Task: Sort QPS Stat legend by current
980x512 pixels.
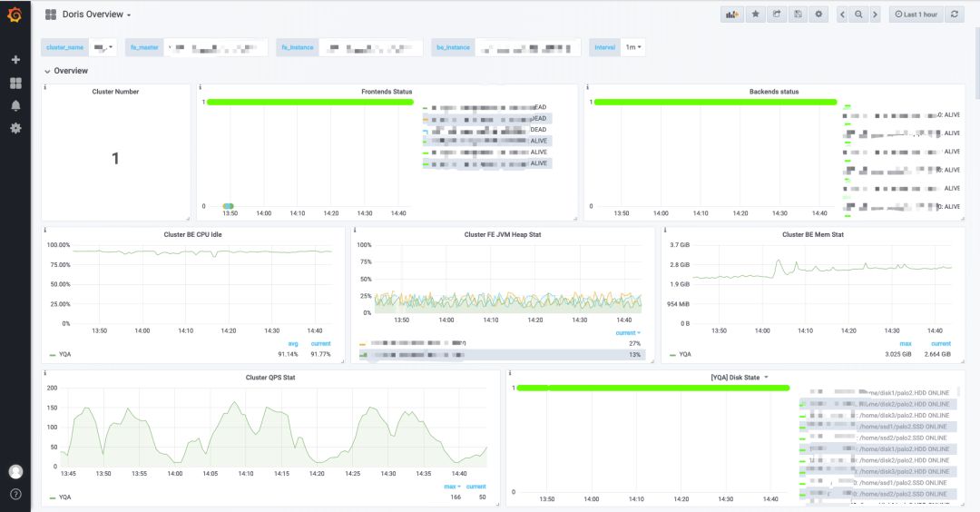Action: [x=475, y=487]
